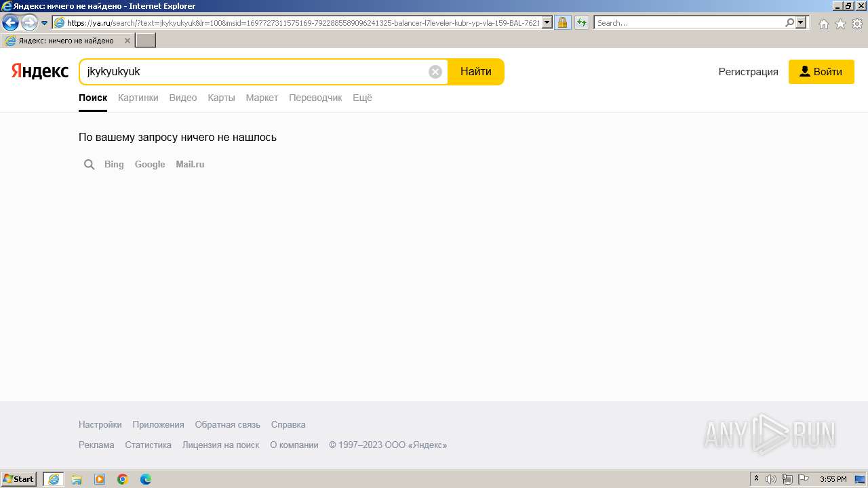Expand the Ещё menu

click(x=362, y=98)
